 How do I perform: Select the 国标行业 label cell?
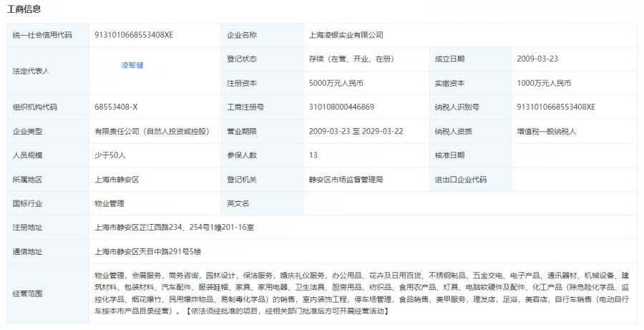coord(48,203)
